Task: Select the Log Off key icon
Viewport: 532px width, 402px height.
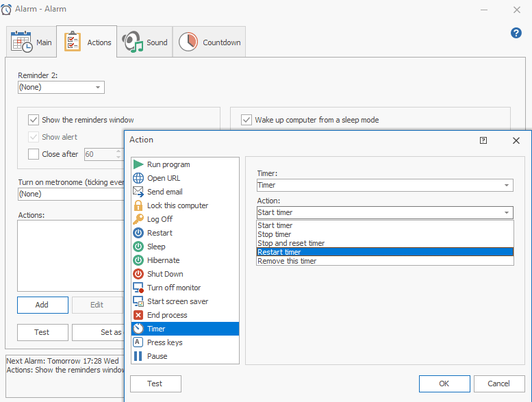Action: coord(138,219)
